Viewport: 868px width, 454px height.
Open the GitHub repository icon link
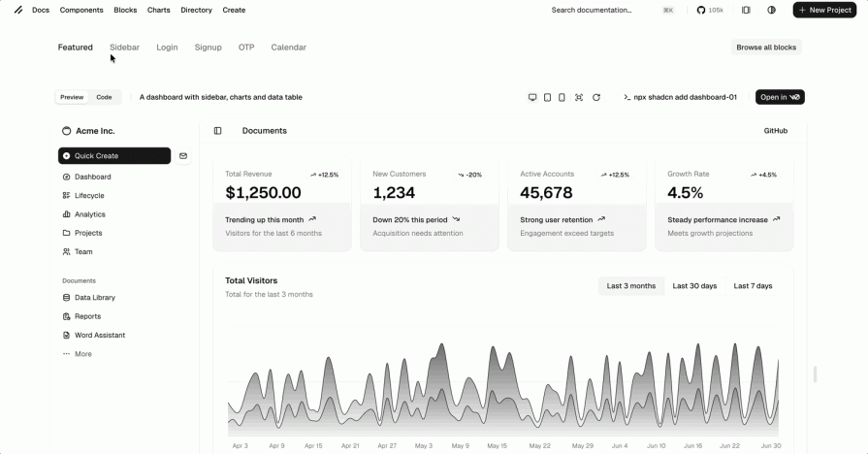710,10
